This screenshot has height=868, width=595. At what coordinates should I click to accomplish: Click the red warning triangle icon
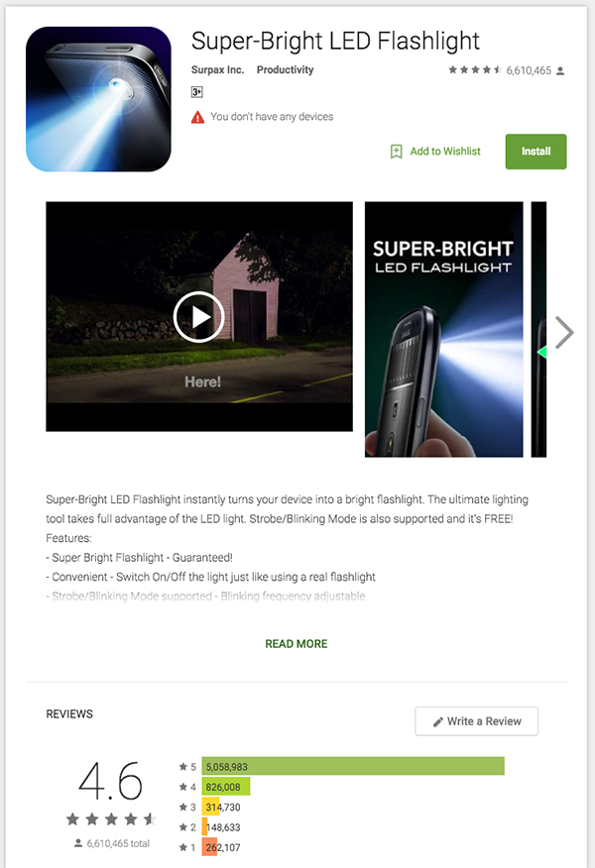(197, 117)
